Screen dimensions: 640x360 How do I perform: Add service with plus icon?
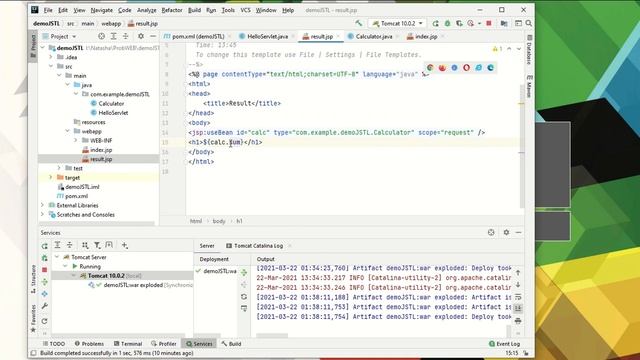tap(124, 245)
